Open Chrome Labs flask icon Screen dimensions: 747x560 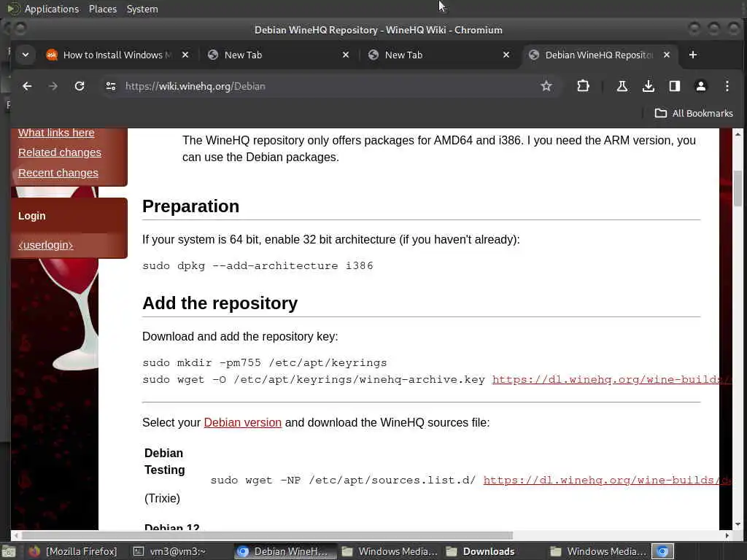(x=622, y=86)
